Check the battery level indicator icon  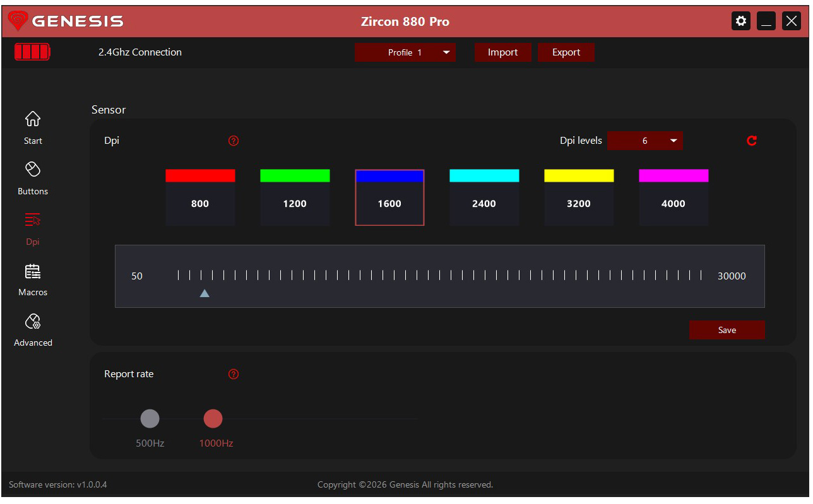pos(32,52)
